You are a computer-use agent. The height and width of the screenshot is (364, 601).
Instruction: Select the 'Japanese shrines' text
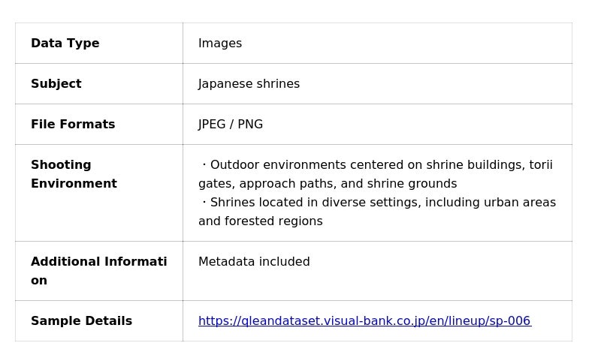click(x=249, y=84)
